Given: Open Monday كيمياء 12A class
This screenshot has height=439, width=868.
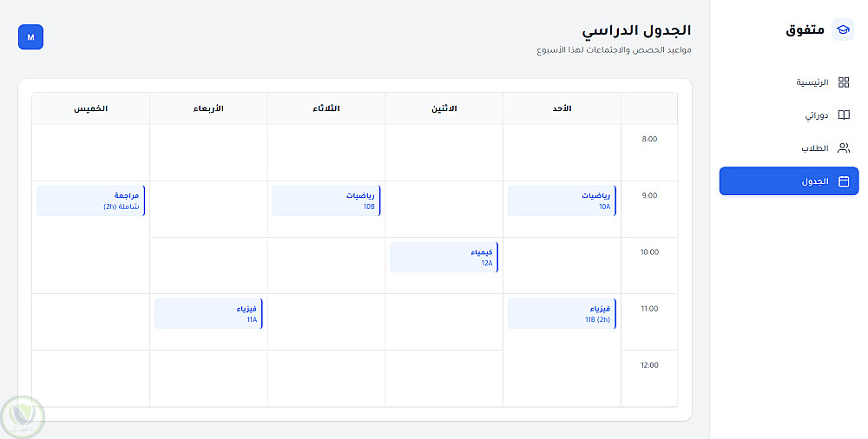Looking at the screenshot, I should [x=444, y=257].
